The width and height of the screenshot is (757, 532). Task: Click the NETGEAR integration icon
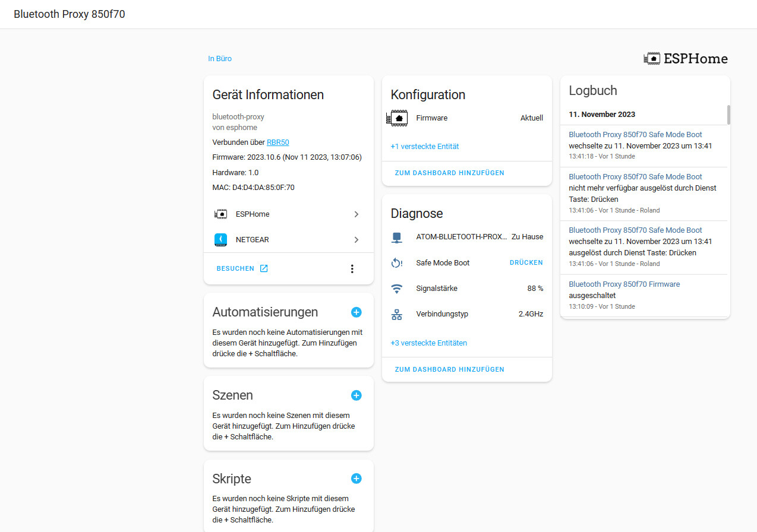tap(220, 239)
